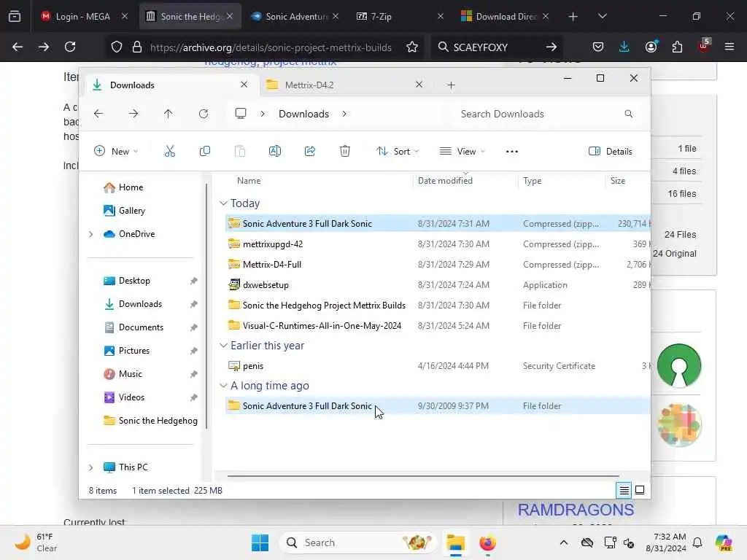Viewport: 747px width, 560px height.
Task: Click the Save to Pocket icon in Firefox
Action: (x=598, y=47)
